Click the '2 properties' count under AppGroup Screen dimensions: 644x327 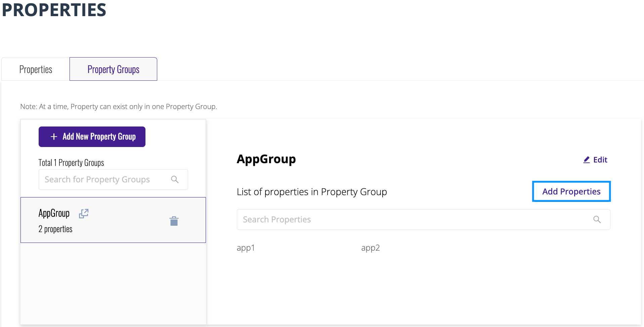(x=55, y=229)
